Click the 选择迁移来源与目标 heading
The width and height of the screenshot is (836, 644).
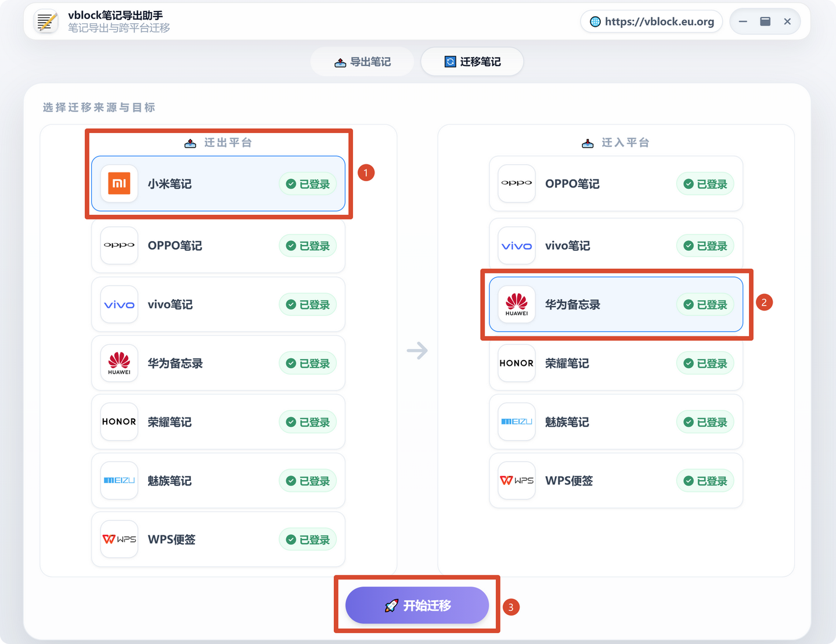tap(99, 107)
